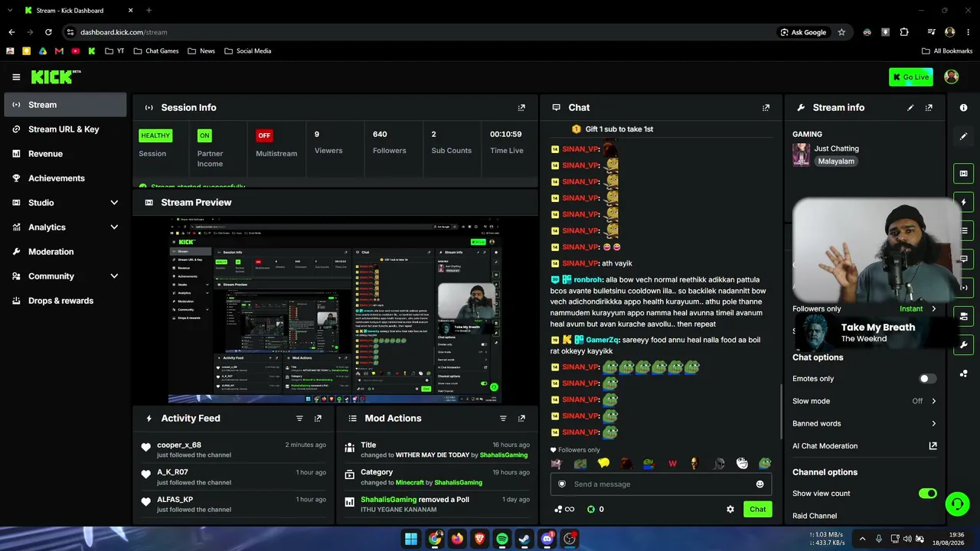The width and height of the screenshot is (980, 551).
Task: Click the Send a message input field
Action: (x=661, y=484)
